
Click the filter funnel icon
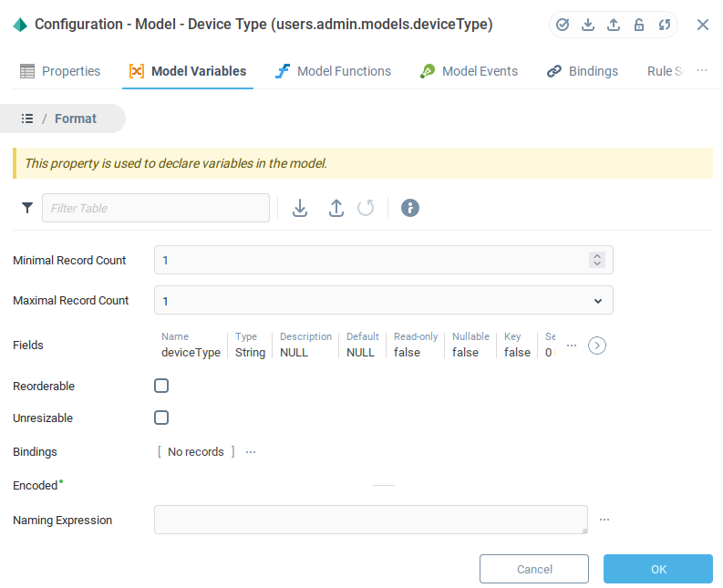(x=27, y=208)
